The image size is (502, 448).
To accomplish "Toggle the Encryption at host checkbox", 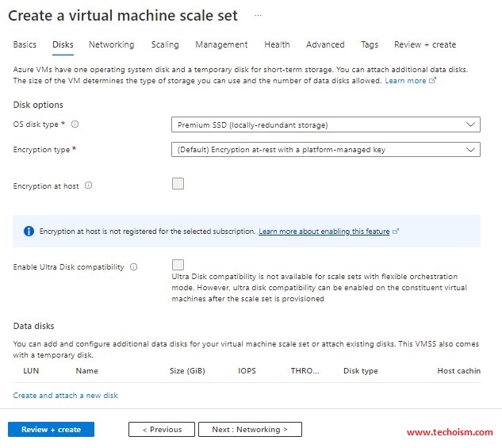I will point(178,184).
